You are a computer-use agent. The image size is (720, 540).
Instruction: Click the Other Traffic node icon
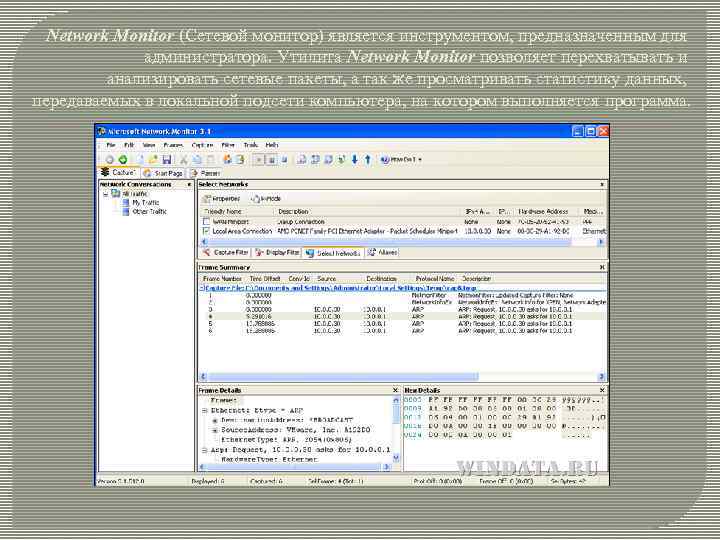[x=125, y=212]
